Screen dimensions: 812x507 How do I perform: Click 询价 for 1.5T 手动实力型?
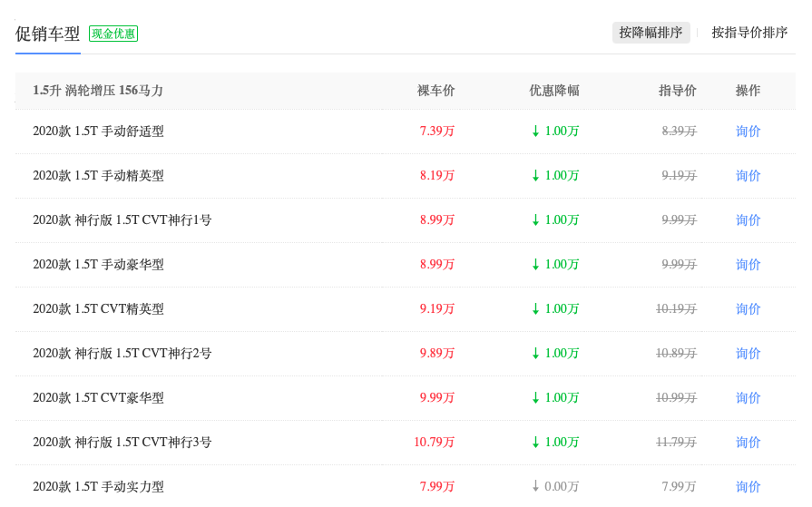pos(748,487)
